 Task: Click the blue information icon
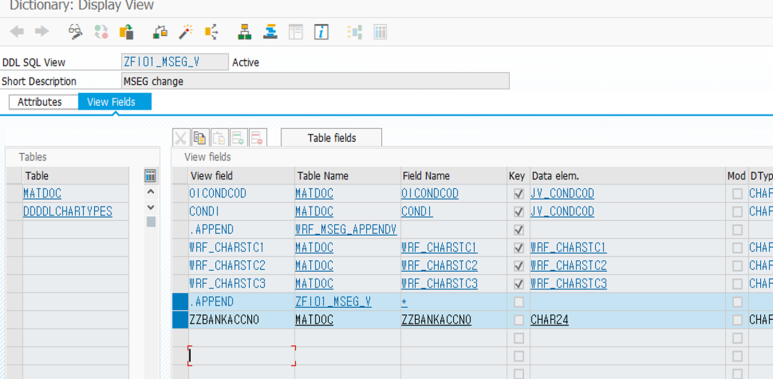tap(321, 32)
